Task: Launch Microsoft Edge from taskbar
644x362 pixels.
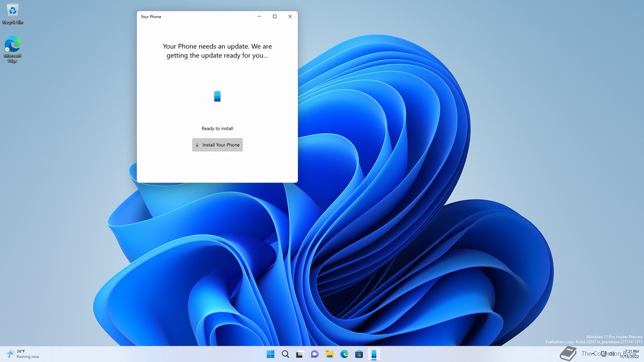Action: click(x=344, y=354)
